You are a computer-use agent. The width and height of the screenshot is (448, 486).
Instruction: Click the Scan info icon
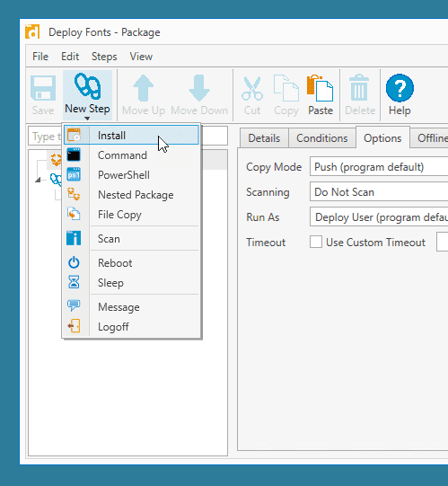[x=74, y=238]
